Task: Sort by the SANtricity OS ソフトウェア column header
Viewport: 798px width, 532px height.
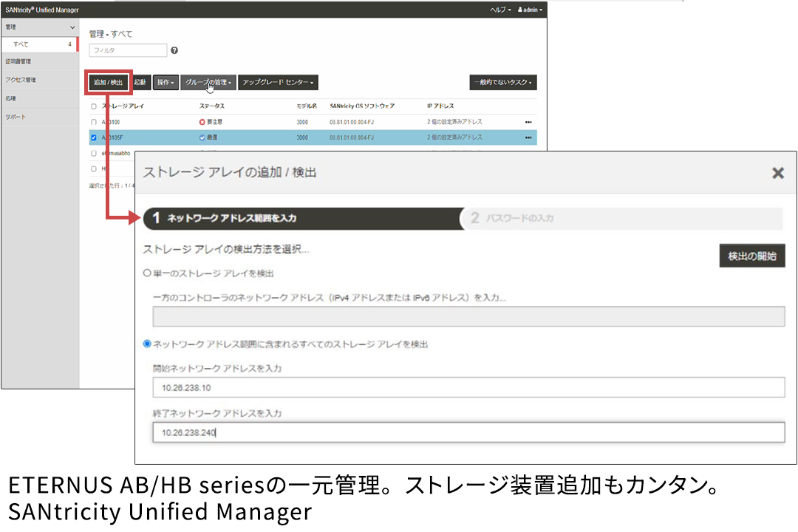Action: coord(362,106)
